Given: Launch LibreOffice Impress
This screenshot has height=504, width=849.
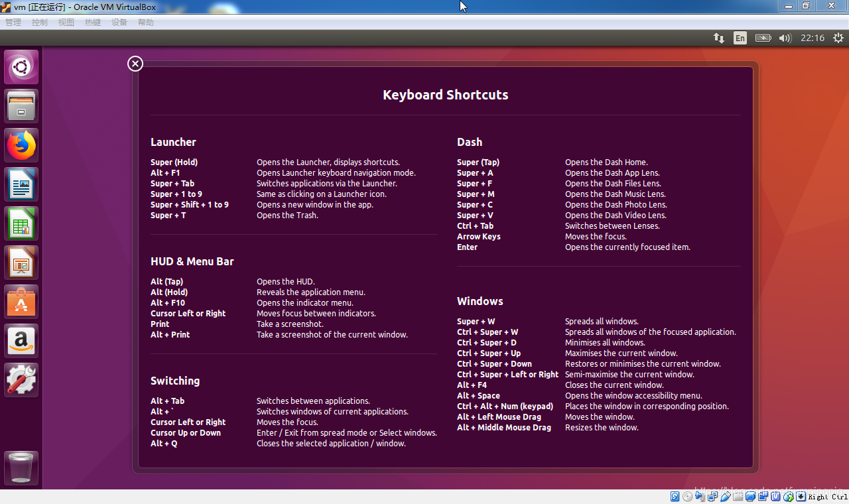Looking at the screenshot, I should (x=21, y=263).
